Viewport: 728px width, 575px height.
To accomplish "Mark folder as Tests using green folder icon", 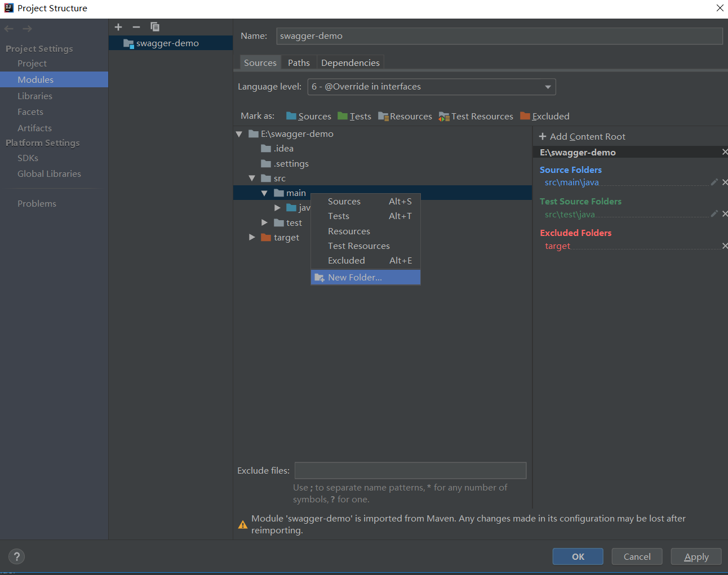I will (x=342, y=116).
